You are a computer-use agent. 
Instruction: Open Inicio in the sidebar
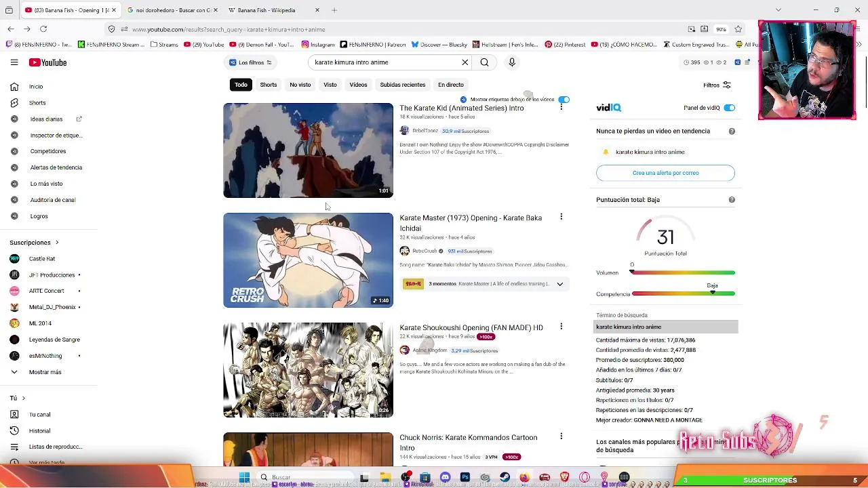37,87
